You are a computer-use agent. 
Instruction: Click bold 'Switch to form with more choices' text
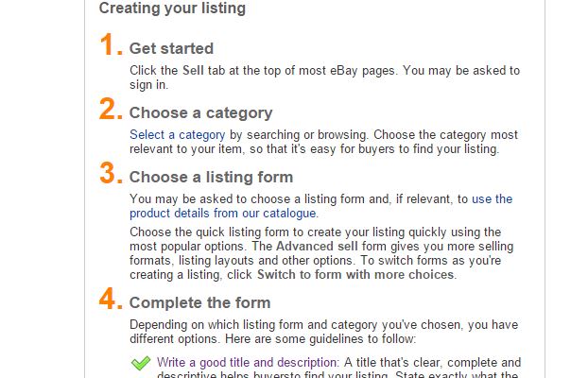355,274
